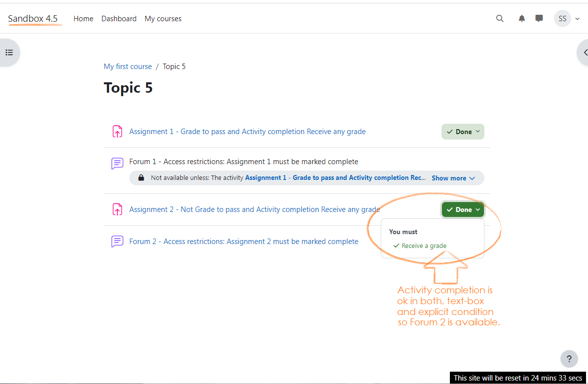588x384 pixels.
Task: Open Assignment 2 Not Grade to pass link
Action: [x=255, y=209]
